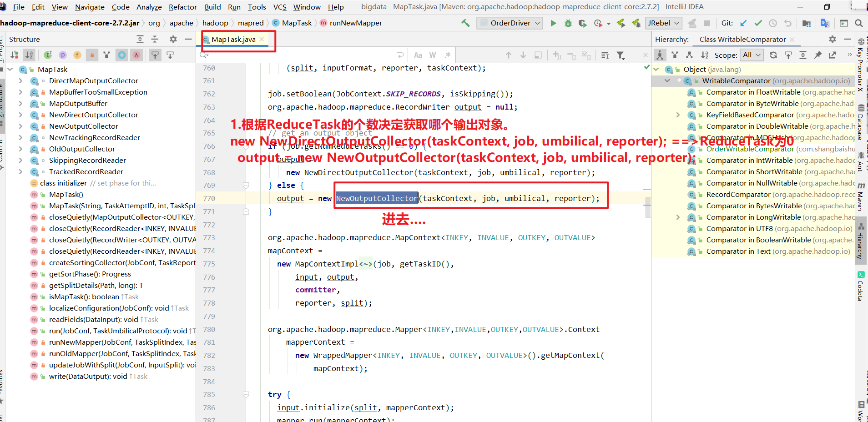This screenshot has height=422, width=868.
Task: Close the MapTask.java tab
Action: point(262,40)
